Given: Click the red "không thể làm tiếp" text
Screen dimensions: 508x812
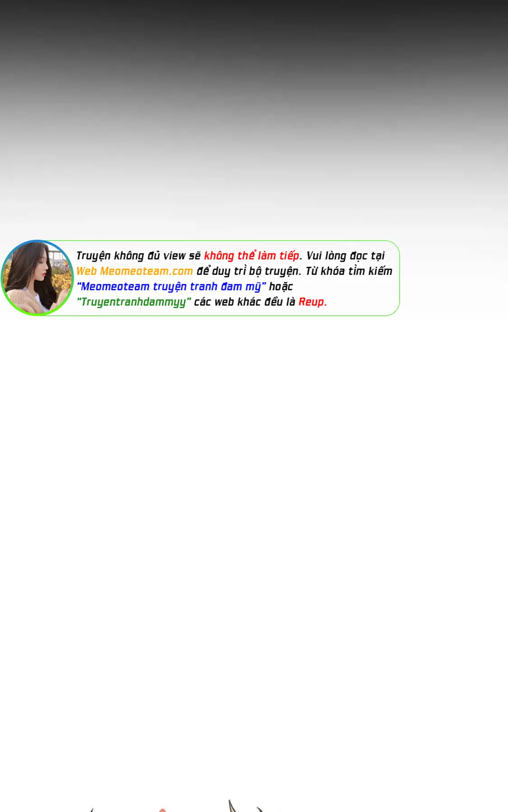Looking at the screenshot, I should 252,256.
